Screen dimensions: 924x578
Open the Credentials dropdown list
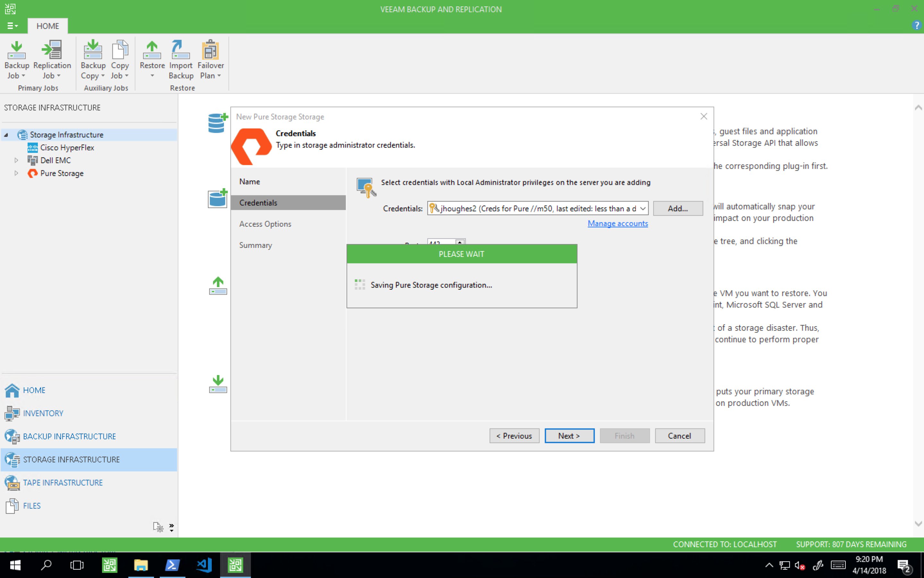[x=643, y=208]
